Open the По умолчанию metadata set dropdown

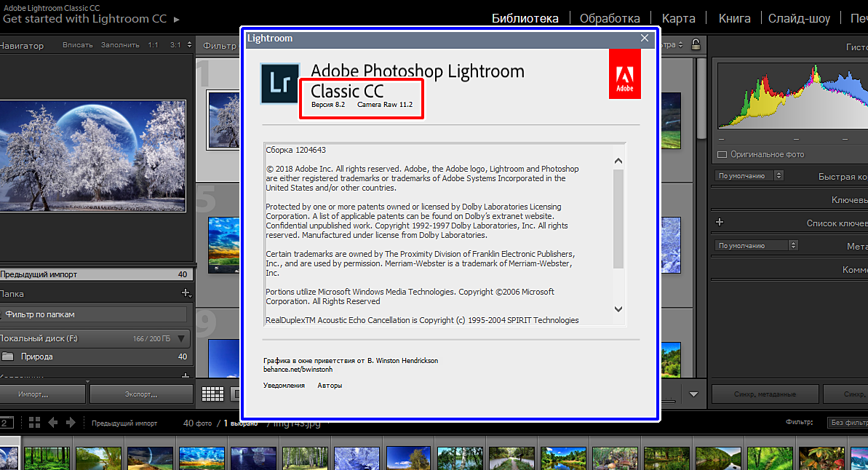(x=756, y=245)
